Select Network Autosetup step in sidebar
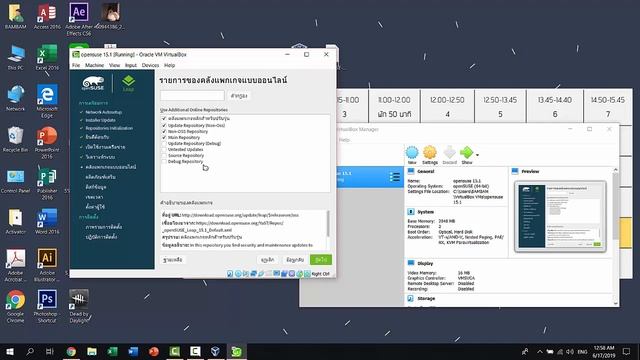Image resolution: width=640 pixels, height=360 pixels. coord(104,112)
